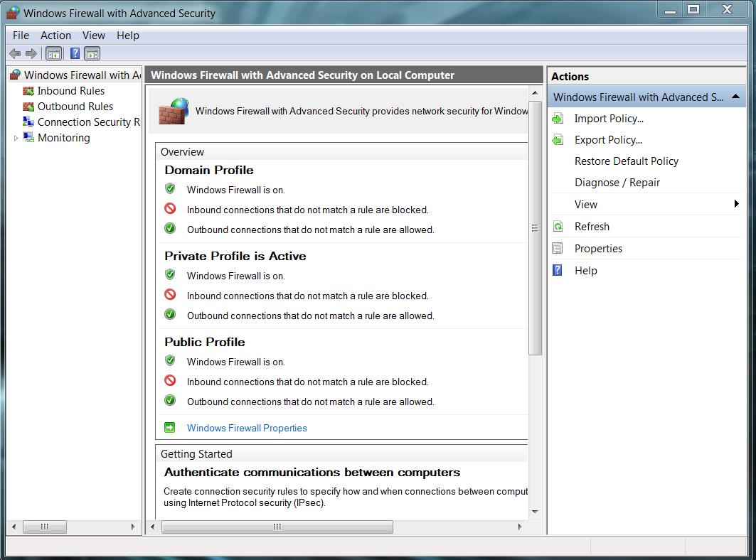The height and width of the screenshot is (560, 756).
Task: Click the green arrow icon beside Windows Firewall Properties
Action: click(x=170, y=428)
